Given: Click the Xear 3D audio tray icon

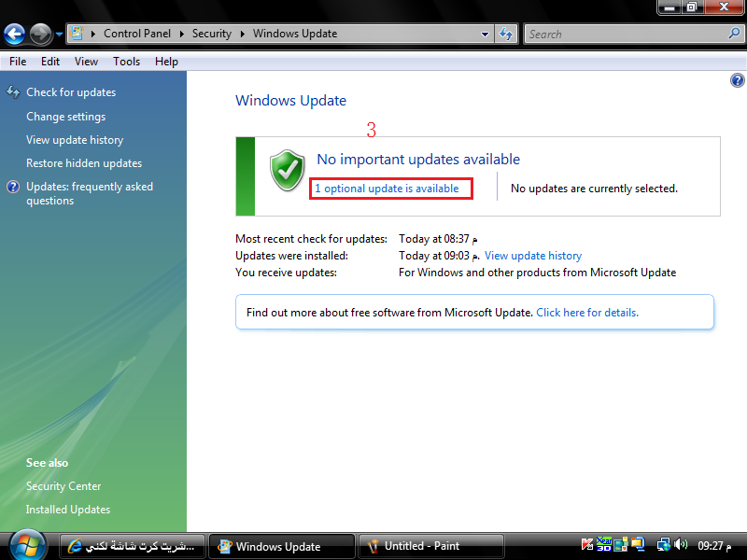Looking at the screenshot, I should pos(603,544).
